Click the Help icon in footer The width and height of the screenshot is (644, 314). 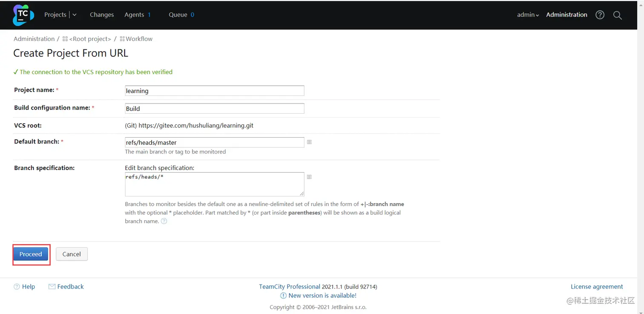pos(17,287)
